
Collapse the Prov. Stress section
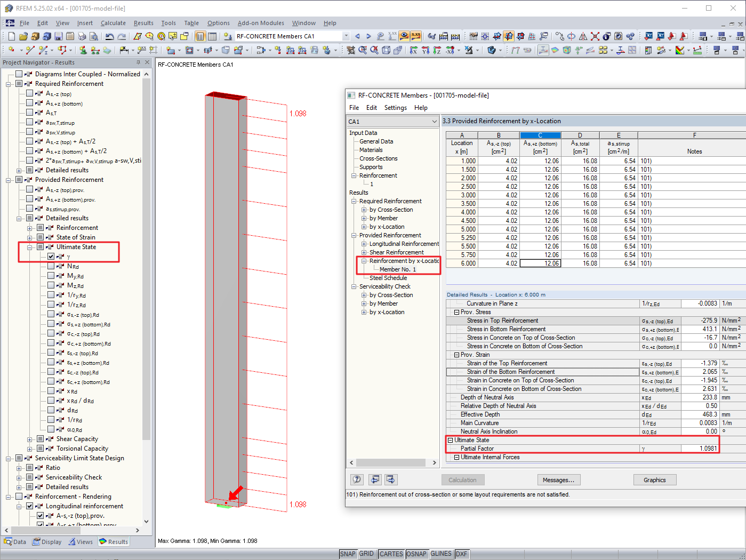pyautogui.click(x=456, y=312)
